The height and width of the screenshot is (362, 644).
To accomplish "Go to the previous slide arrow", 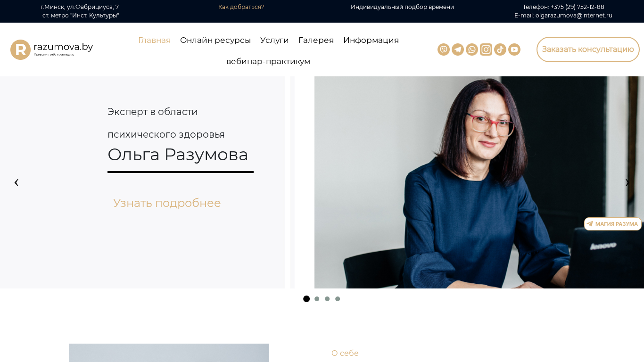I will coord(17,182).
